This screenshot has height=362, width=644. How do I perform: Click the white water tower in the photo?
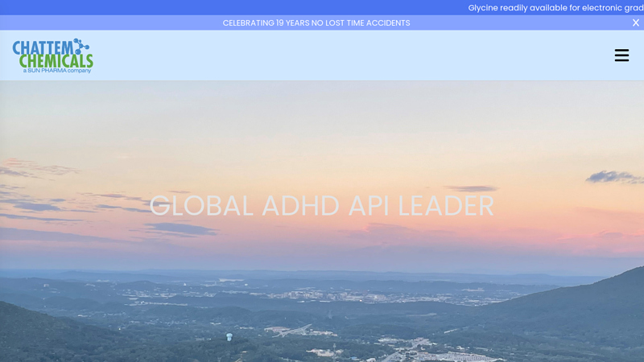[229, 337]
